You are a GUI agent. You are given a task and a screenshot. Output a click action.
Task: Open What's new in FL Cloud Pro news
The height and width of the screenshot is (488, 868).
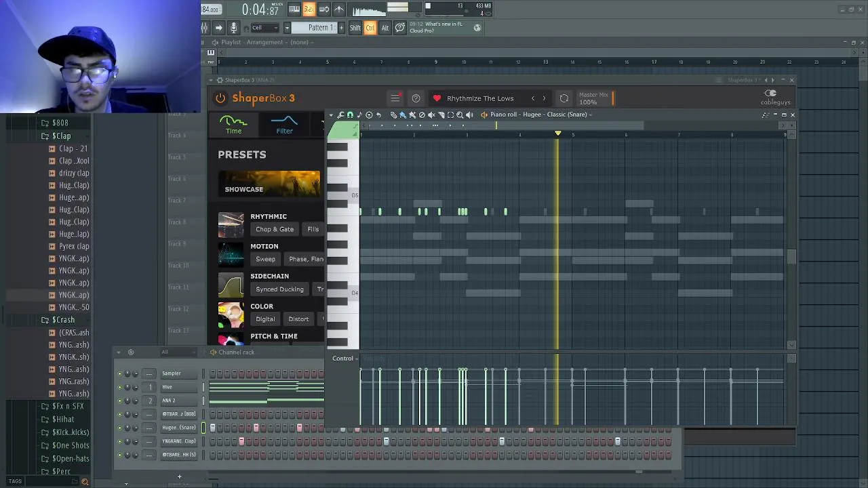pyautogui.click(x=436, y=28)
